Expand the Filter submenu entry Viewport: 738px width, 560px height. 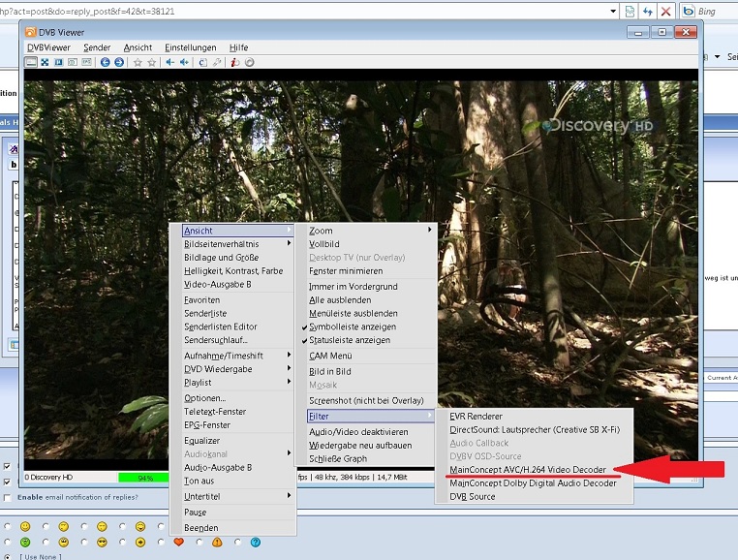tap(370, 417)
